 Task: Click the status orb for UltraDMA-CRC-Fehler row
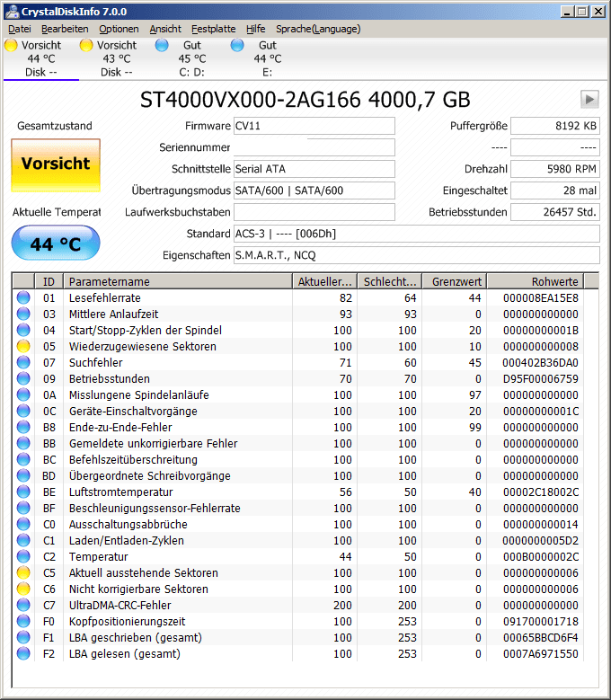tap(23, 605)
